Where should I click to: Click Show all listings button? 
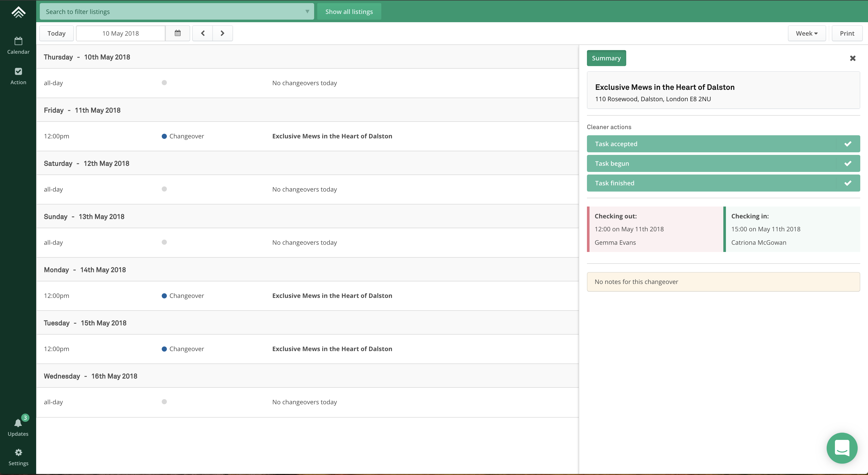(x=349, y=11)
